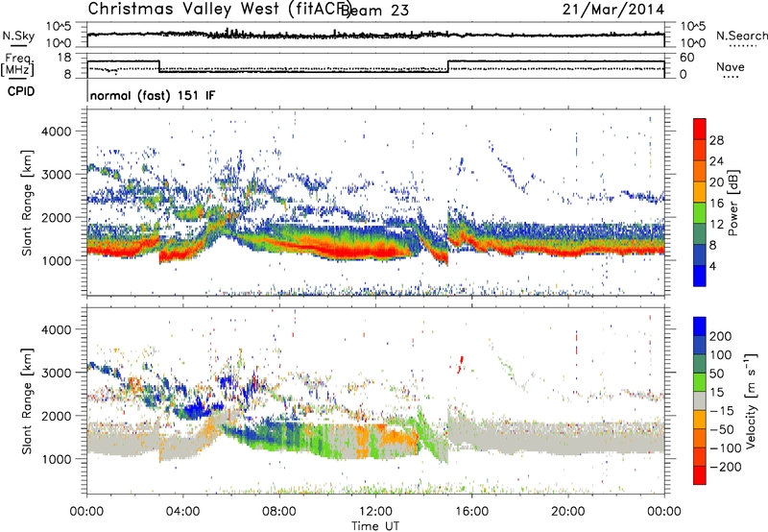Select the bright blue segment of the velocity color bar
Viewport: 768px width, 532px height.
point(700,326)
